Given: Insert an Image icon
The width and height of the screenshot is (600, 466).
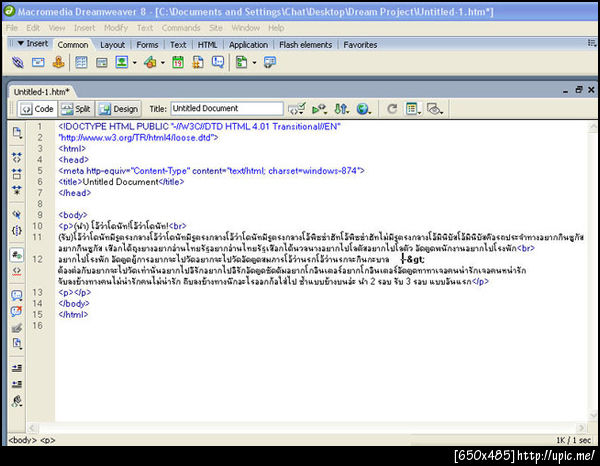Looking at the screenshot, I should click(122, 62).
